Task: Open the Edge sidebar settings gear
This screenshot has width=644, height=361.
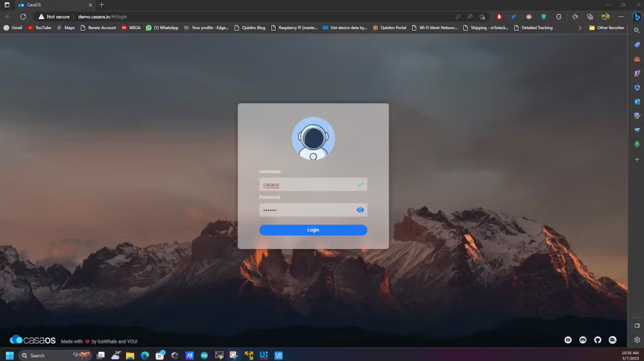Action: [637, 339]
